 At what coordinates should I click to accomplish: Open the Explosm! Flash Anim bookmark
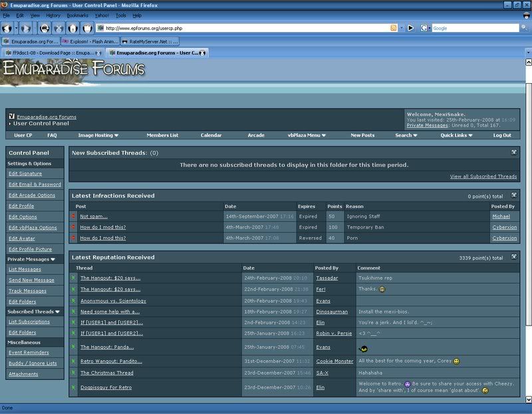click(x=90, y=41)
